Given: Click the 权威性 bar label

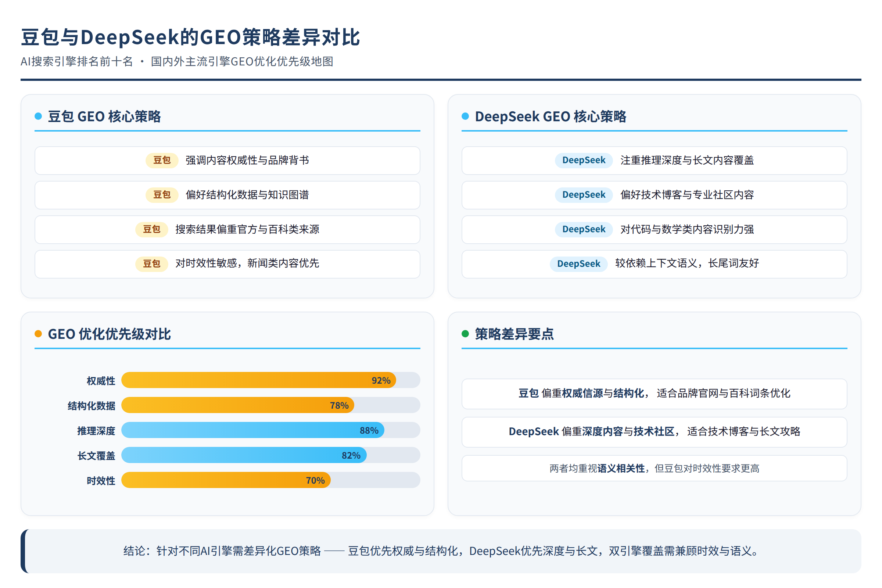Looking at the screenshot, I should point(101,381).
